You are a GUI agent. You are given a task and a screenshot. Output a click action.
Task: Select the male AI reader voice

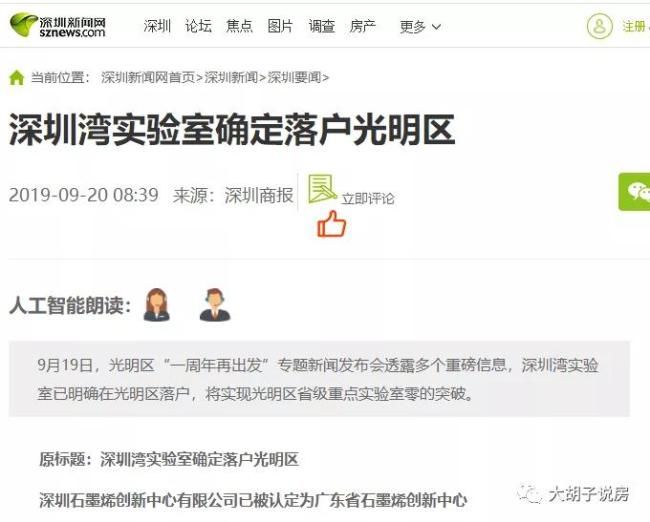click(x=215, y=305)
